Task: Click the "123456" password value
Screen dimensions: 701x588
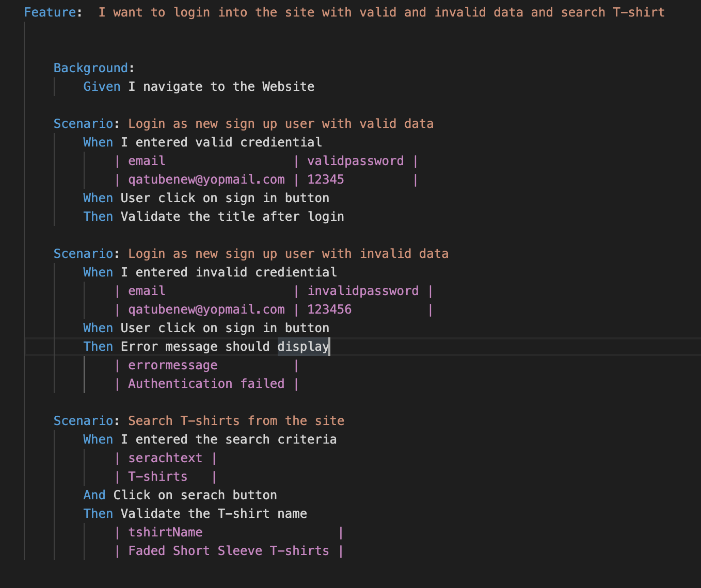Action: click(x=329, y=309)
